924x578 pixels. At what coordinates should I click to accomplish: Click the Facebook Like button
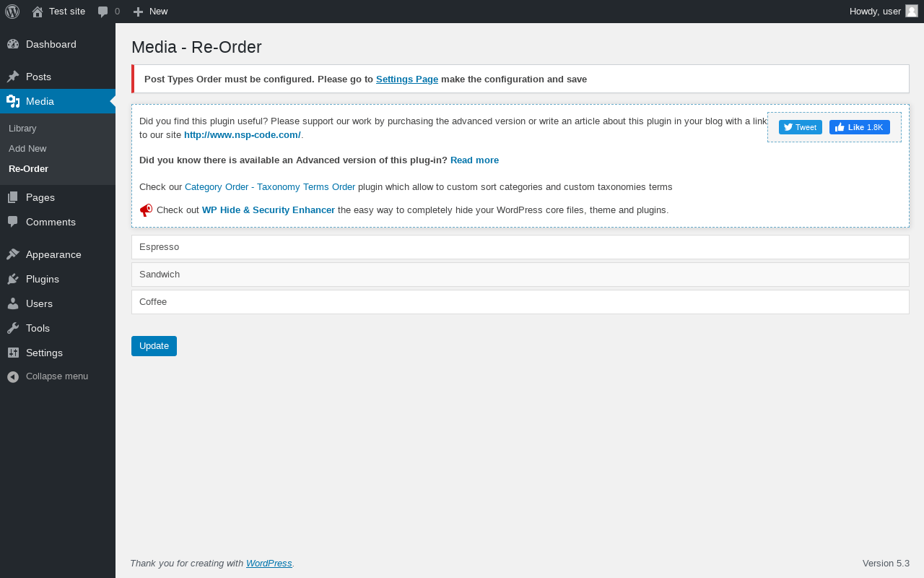coord(860,127)
